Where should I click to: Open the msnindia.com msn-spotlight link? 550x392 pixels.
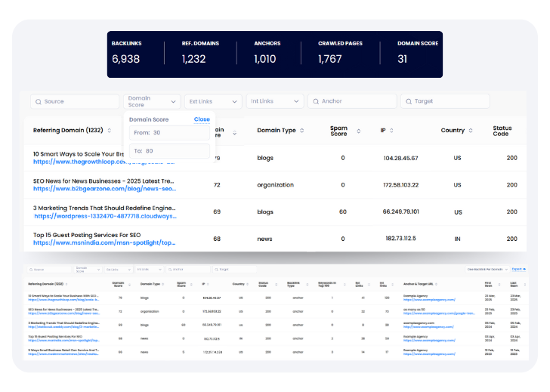104,244
